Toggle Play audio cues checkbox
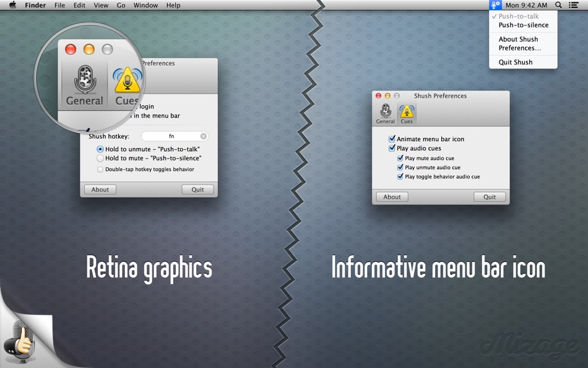This screenshot has height=368, width=588. (392, 148)
